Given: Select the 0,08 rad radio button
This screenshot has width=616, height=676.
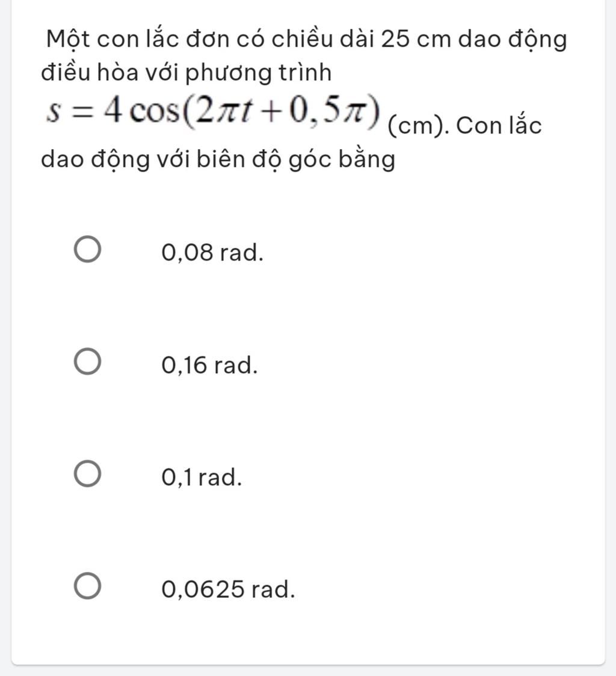Looking at the screenshot, I should pos(87,249).
